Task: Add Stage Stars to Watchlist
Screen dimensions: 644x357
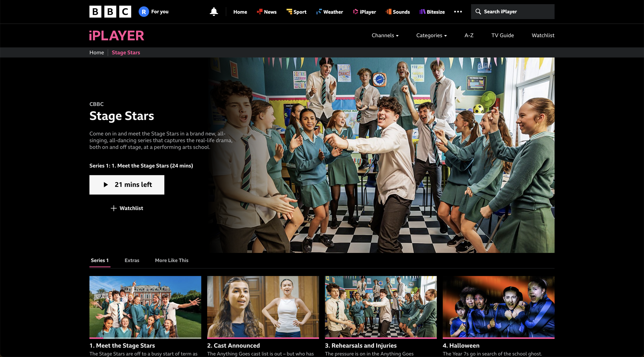Action: (127, 208)
